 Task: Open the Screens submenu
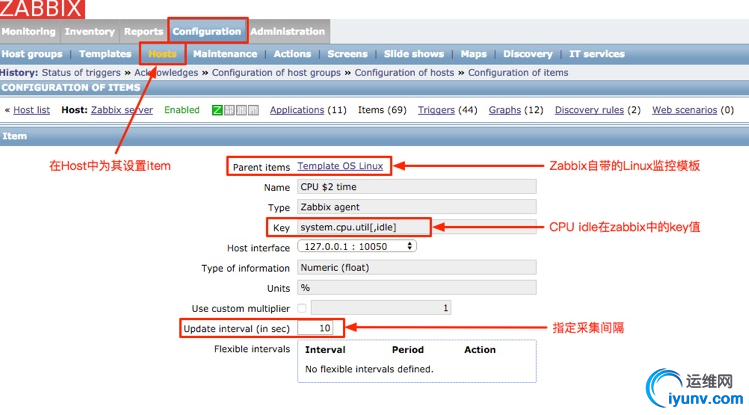tap(347, 54)
